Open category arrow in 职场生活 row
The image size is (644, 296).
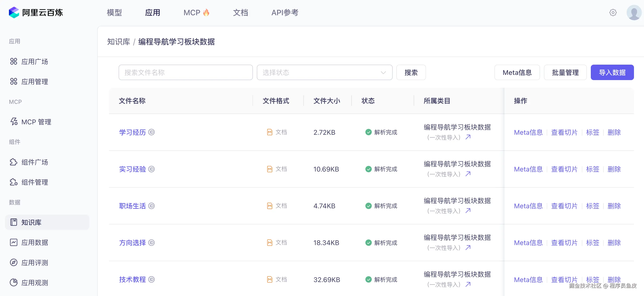coord(468,211)
